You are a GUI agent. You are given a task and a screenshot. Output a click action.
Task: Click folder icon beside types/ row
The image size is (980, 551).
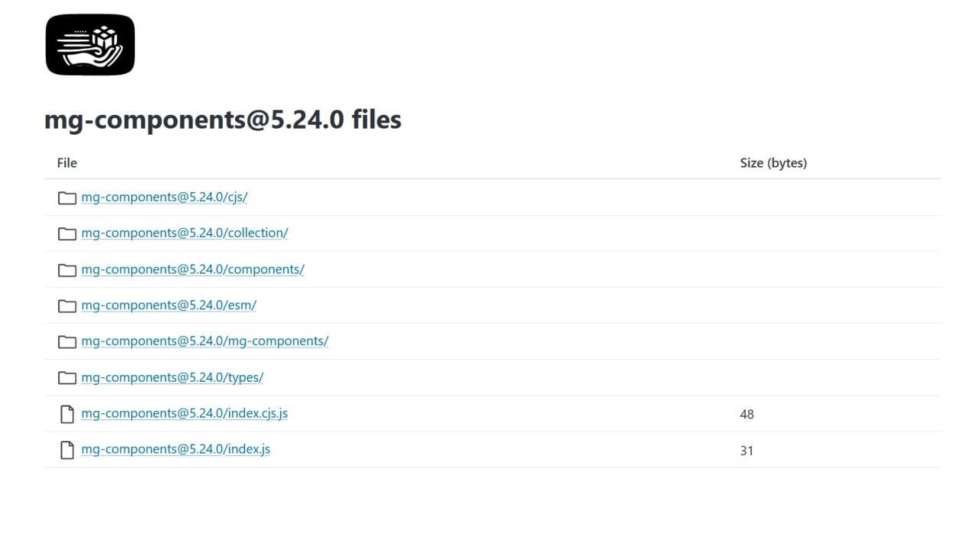pyautogui.click(x=67, y=377)
